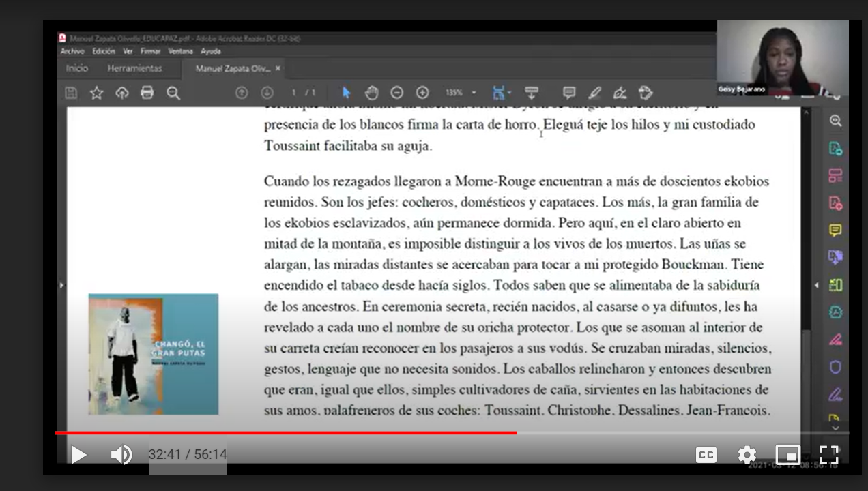Click the page number field showing 1
This screenshot has width=868, height=491.
[x=294, y=93]
